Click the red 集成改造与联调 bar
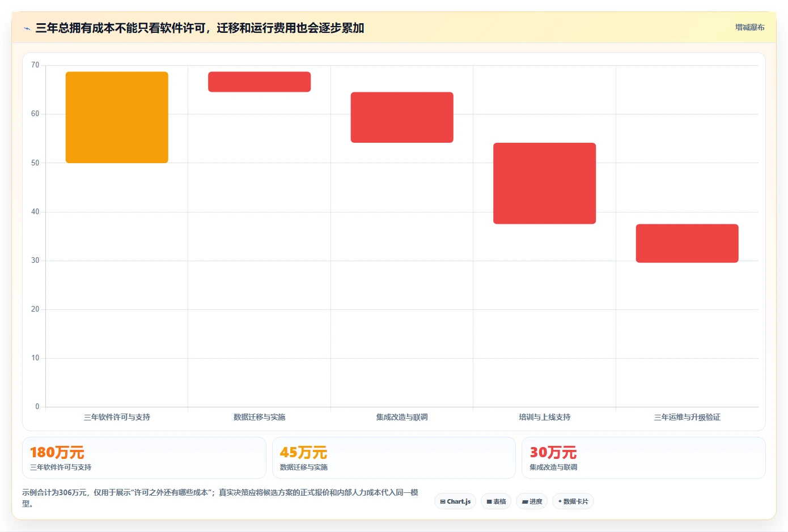 click(402, 117)
